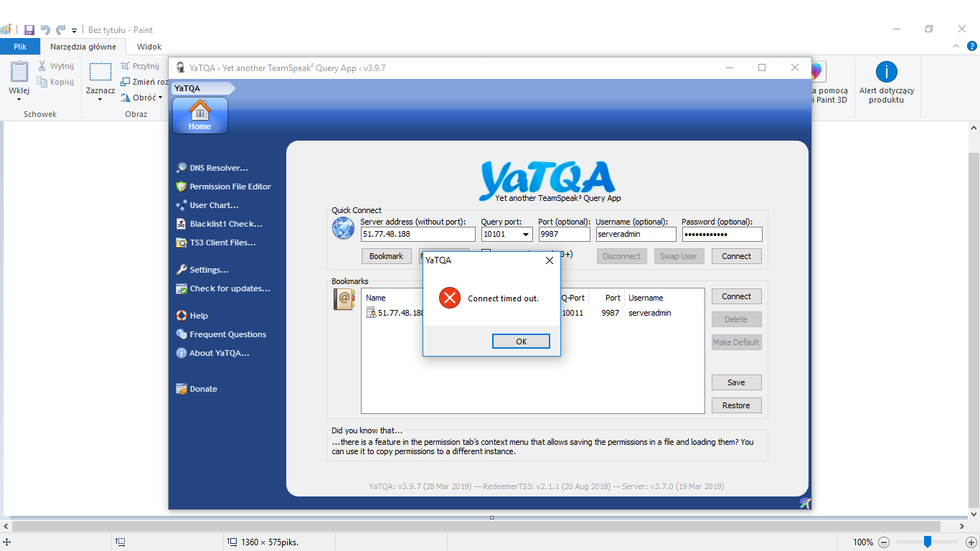
Task: Click the Home icon in YaTQA
Action: click(199, 116)
